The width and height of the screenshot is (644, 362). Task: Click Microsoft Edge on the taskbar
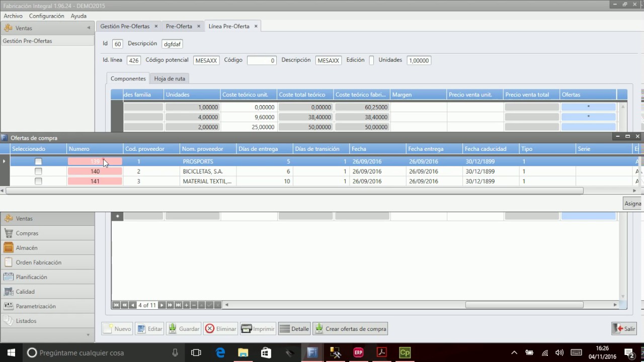click(220, 353)
